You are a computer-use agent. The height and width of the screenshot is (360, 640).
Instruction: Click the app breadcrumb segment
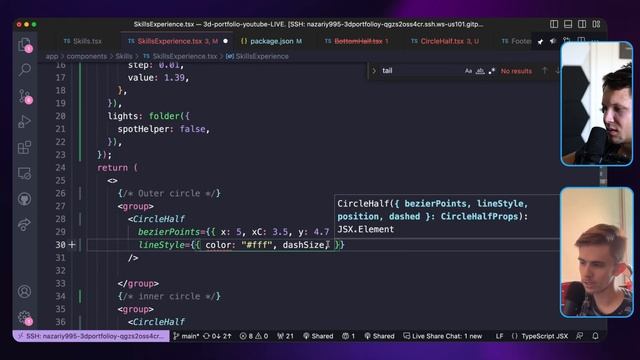tap(52, 56)
